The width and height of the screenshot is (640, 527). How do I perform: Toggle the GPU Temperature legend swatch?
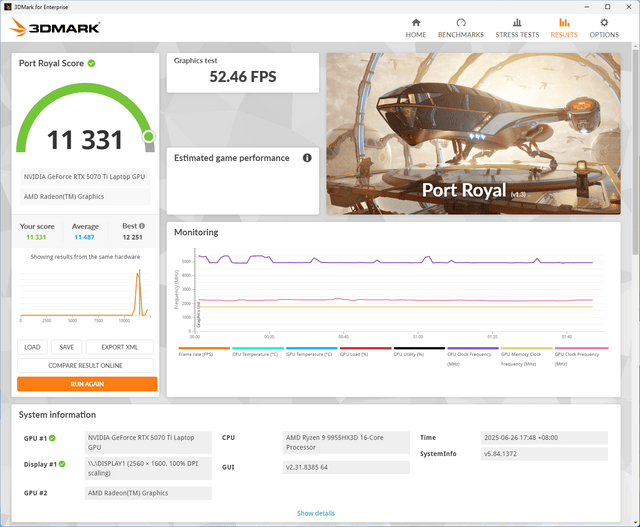click(312, 348)
